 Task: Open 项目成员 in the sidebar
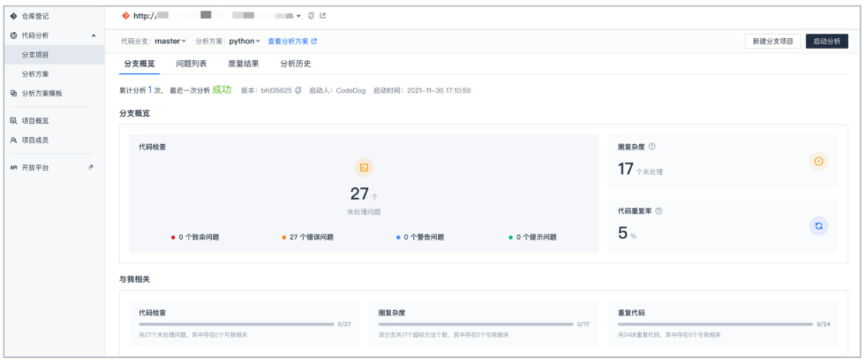(35, 140)
